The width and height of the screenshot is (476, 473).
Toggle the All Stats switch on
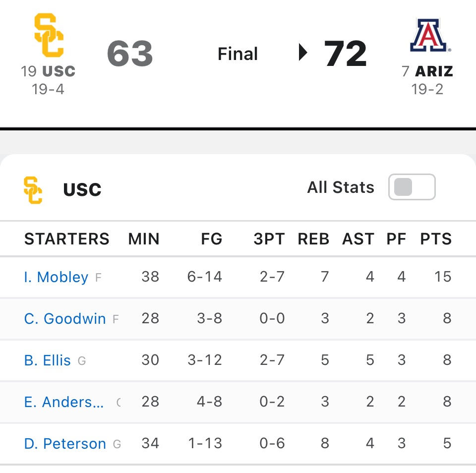412,187
